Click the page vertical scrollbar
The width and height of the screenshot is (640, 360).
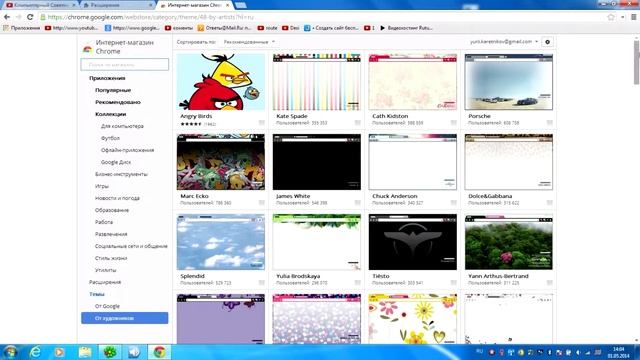pyautogui.click(x=636, y=63)
